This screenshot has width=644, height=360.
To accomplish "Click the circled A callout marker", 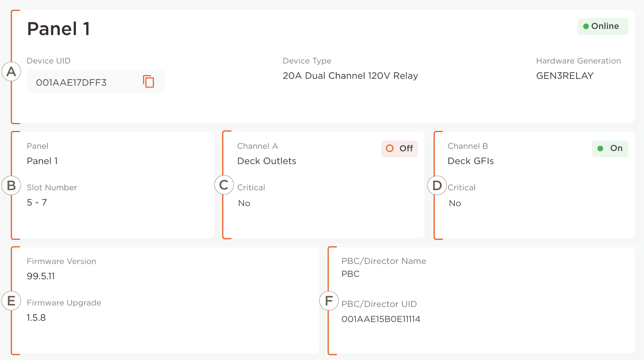I will 11,71.
